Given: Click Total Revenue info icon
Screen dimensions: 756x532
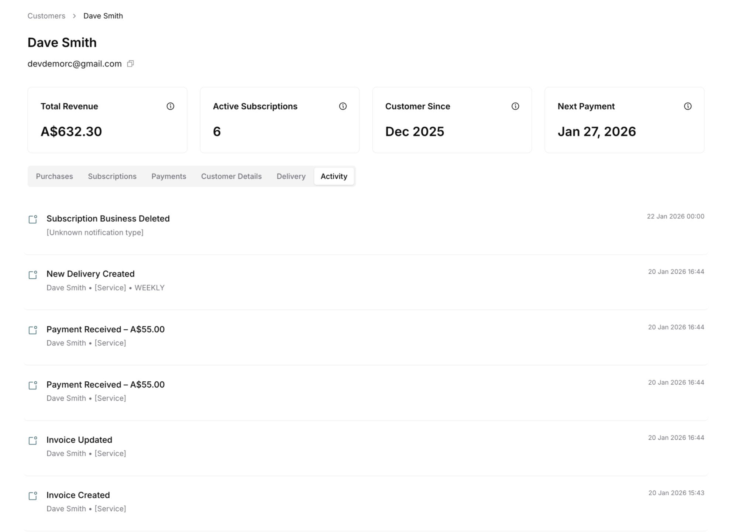Looking at the screenshot, I should tap(170, 106).
